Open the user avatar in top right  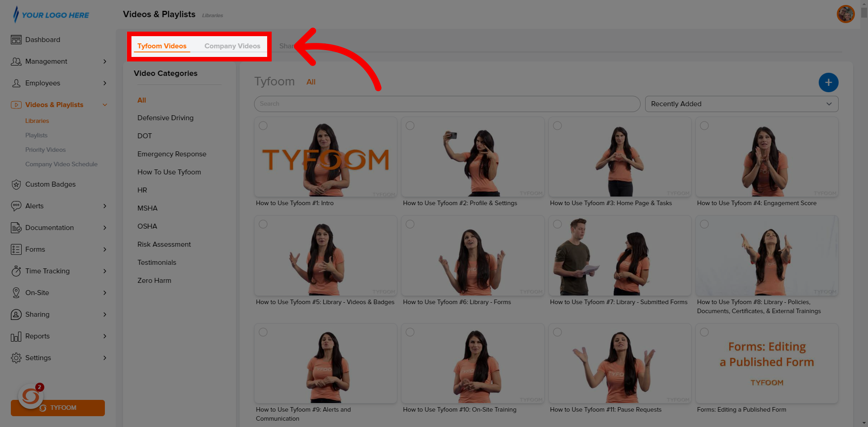point(845,14)
